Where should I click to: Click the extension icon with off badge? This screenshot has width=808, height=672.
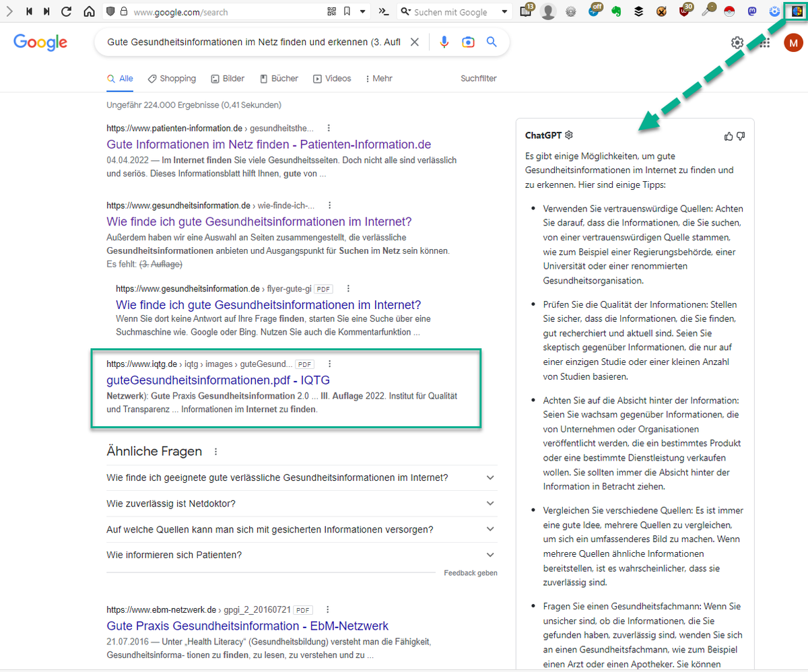pos(594,11)
